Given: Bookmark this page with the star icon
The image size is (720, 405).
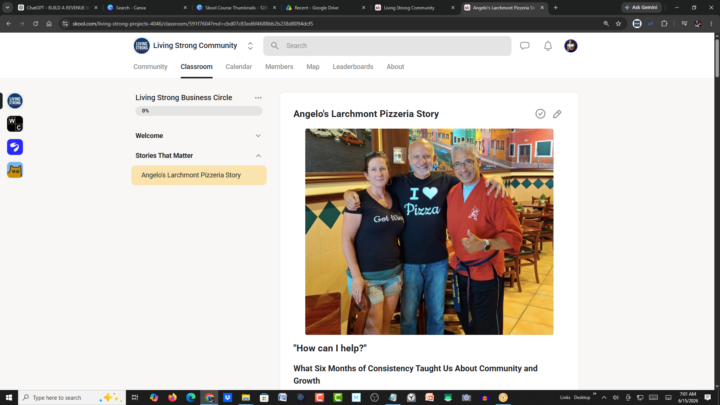Looking at the screenshot, I should point(618,23).
